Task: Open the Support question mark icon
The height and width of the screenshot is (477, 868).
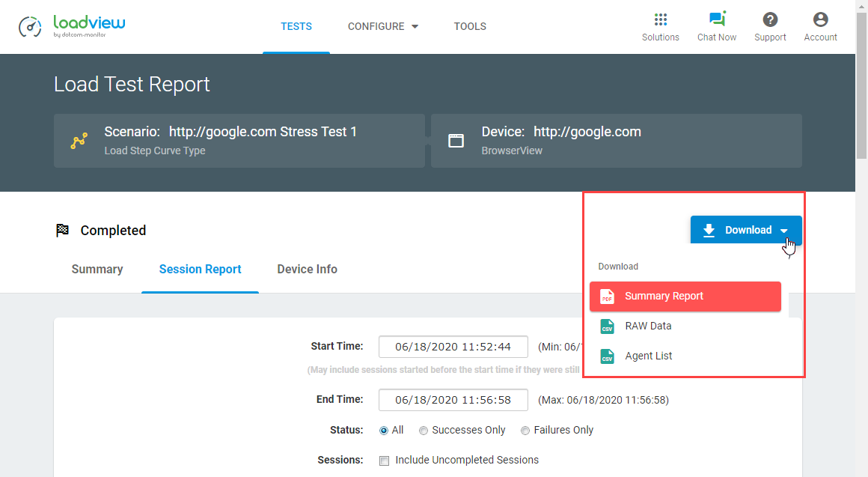Action: pyautogui.click(x=770, y=20)
